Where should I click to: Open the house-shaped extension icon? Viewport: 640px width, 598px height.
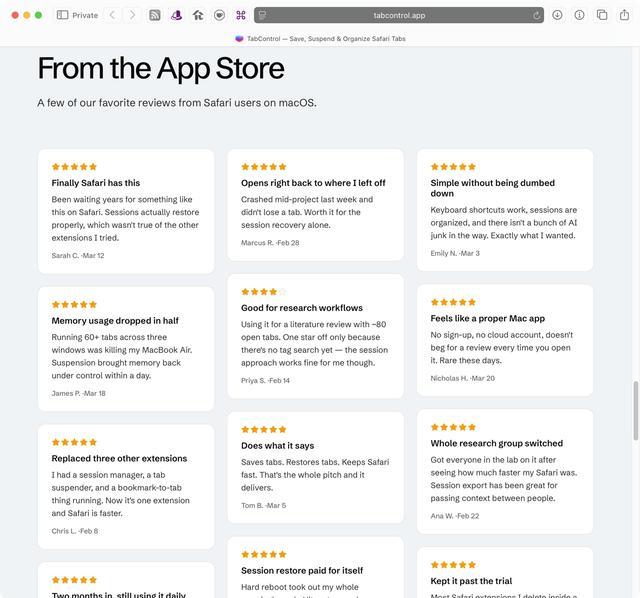coord(198,15)
